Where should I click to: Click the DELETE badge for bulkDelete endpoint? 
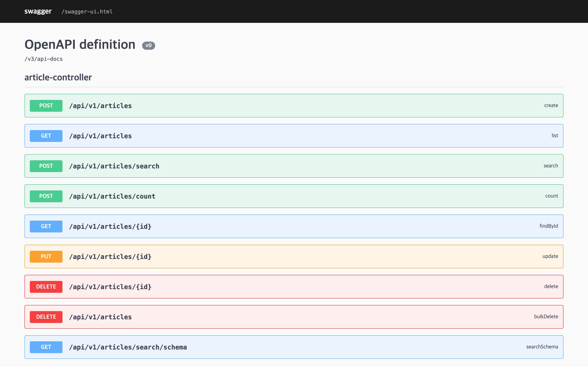[46, 317]
